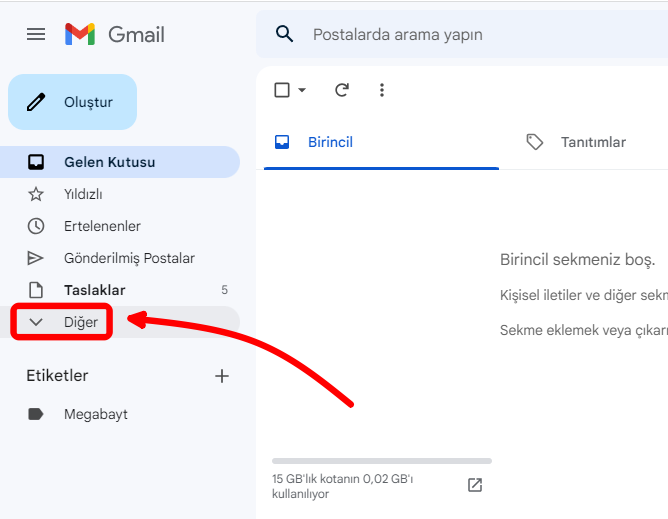The image size is (668, 519).
Task: Go to Ertelenenler folder
Action: point(102,226)
